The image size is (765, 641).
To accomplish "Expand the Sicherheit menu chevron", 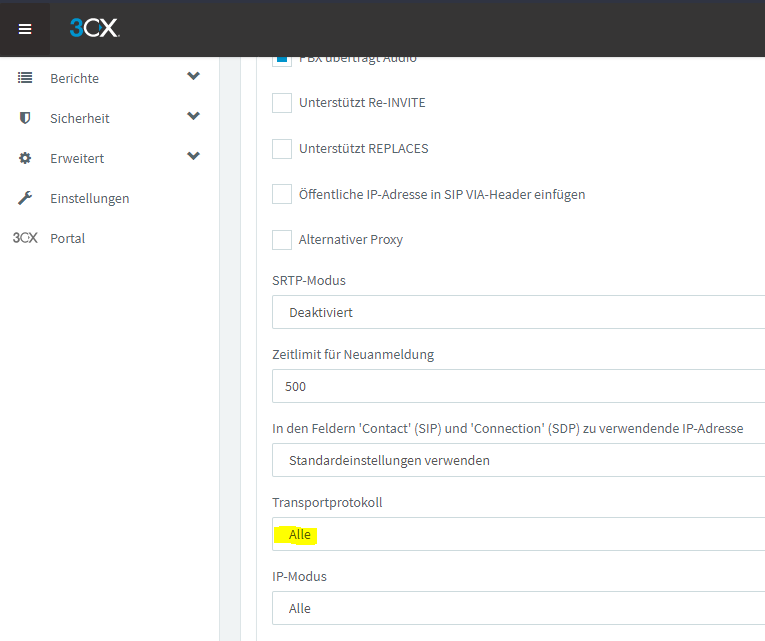I will 193,117.
